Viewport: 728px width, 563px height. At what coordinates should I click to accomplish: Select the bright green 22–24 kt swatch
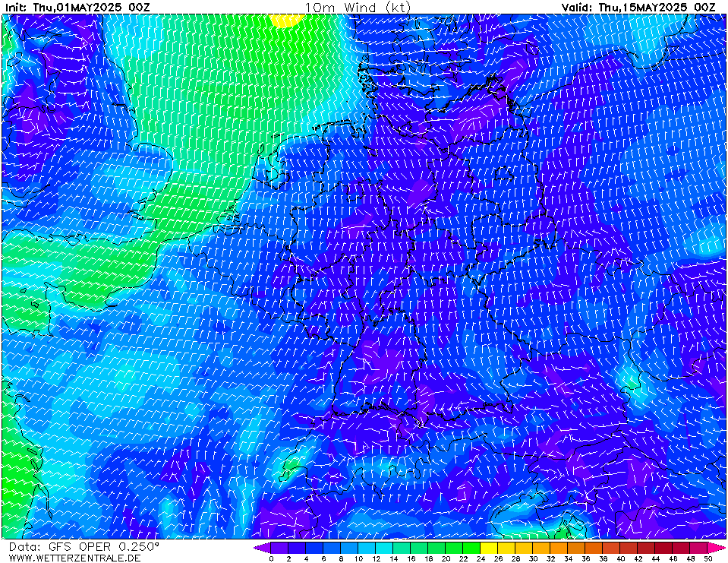(471, 548)
